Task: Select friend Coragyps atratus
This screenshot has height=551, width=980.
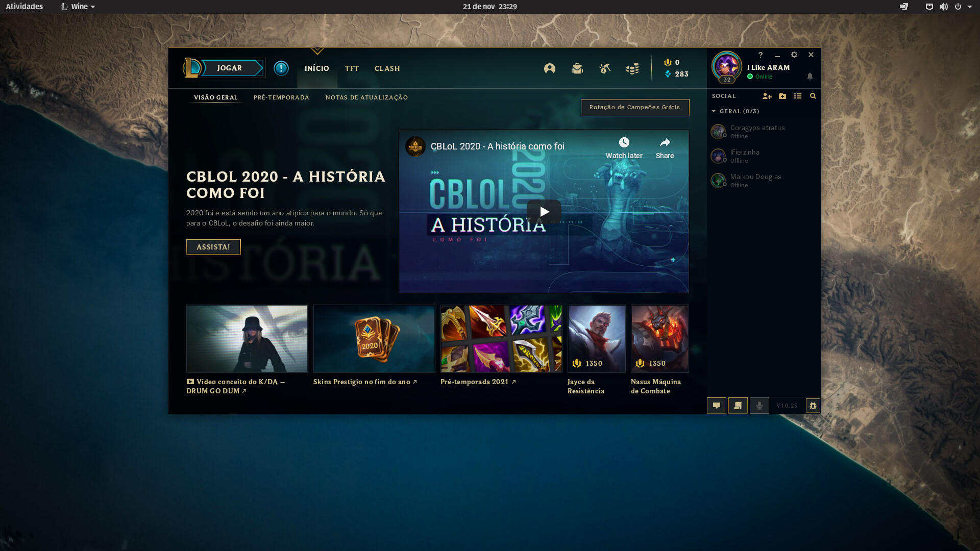Action: click(x=764, y=132)
